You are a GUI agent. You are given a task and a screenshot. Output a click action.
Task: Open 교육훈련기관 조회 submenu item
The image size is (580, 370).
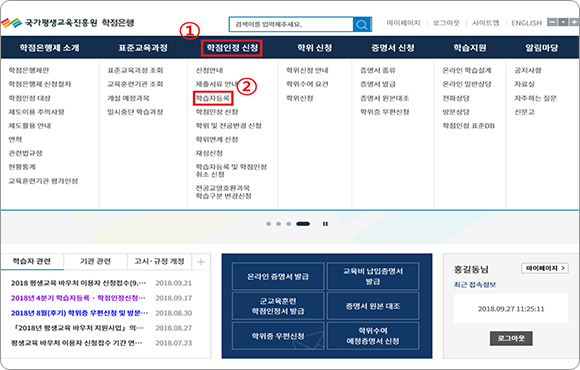point(135,84)
